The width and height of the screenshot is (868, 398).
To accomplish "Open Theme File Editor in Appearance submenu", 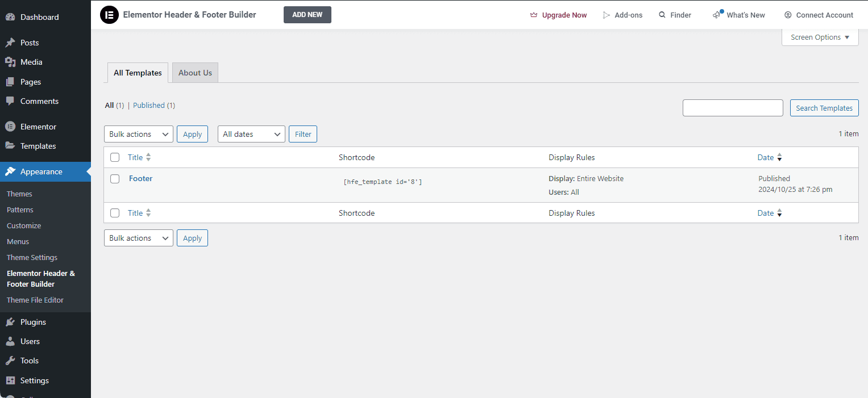I will click(x=35, y=300).
